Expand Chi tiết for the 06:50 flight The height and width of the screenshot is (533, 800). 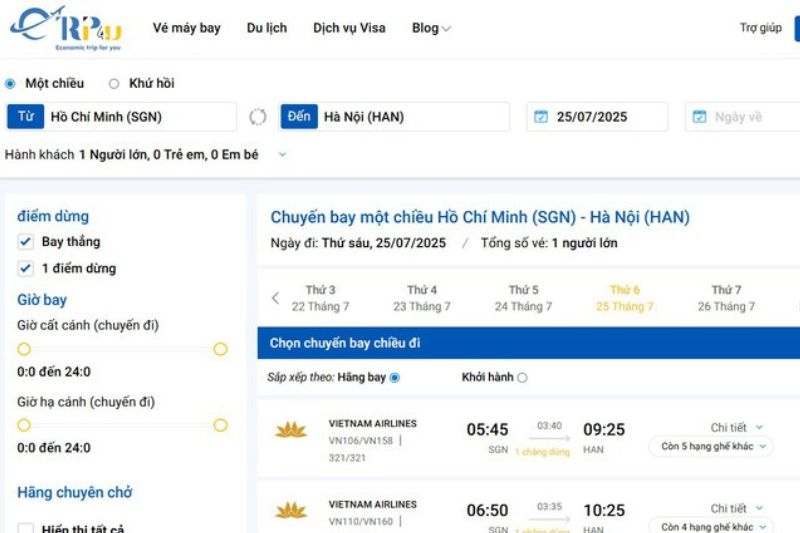tap(736, 509)
